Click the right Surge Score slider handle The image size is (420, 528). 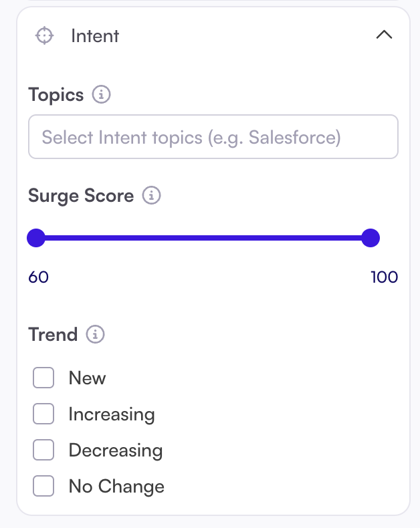coord(370,237)
